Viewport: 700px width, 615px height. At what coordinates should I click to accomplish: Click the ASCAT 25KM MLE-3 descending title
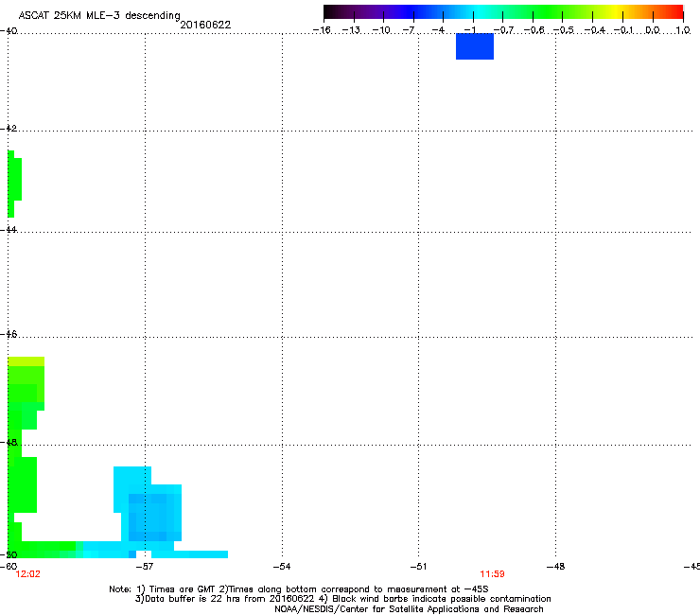coord(99,15)
